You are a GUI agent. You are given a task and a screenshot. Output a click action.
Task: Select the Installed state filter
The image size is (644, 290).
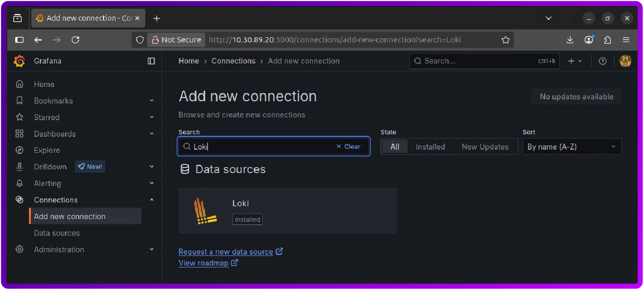click(x=430, y=146)
